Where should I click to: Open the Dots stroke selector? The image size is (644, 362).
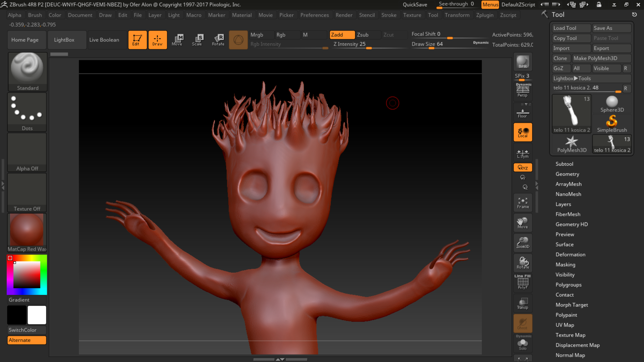pos(27,112)
